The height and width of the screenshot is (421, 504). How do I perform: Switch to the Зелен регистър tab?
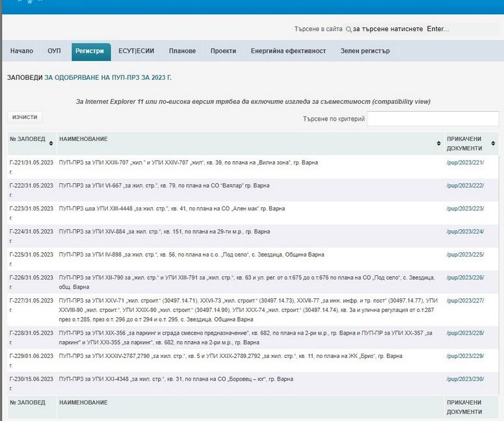(x=365, y=51)
